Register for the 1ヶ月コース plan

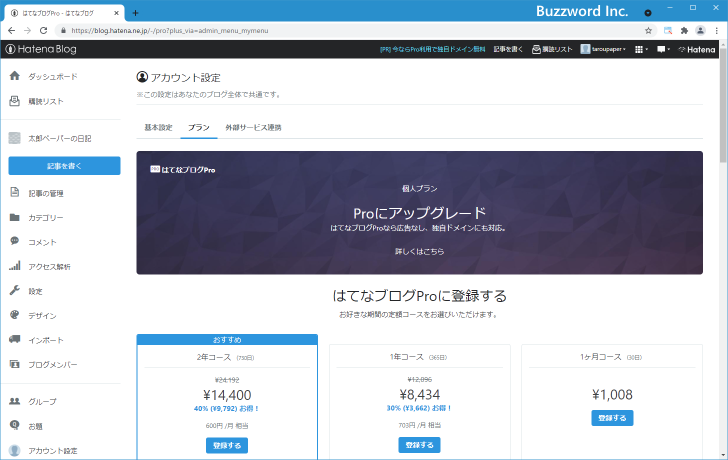pyautogui.click(x=612, y=418)
